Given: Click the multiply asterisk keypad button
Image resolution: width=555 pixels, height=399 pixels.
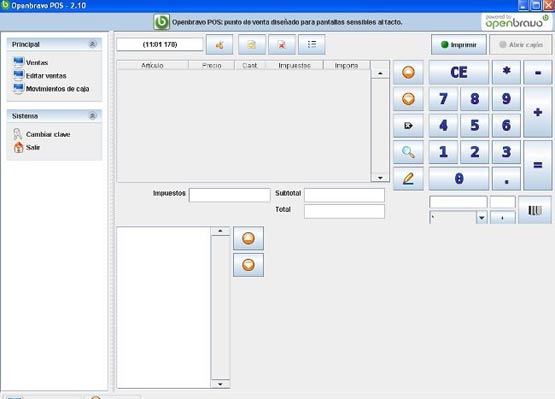Looking at the screenshot, I should point(507,72).
